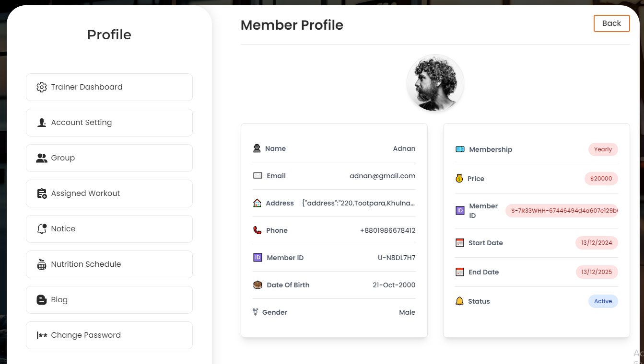This screenshot has width=644, height=364.
Task: Go to Assigned Workout page
Action: pos(109,193)
